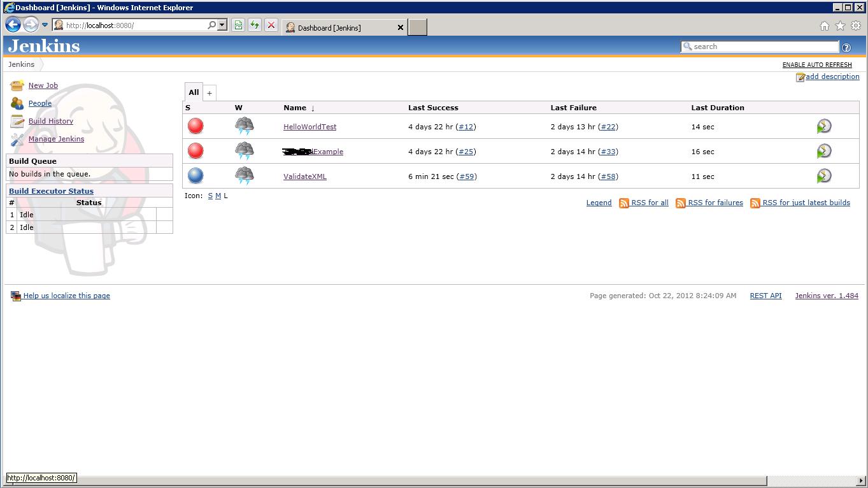
Task: Open the Jenkins ver. 1.484 link
Action: pyautogui.click(x=827, y=296)
